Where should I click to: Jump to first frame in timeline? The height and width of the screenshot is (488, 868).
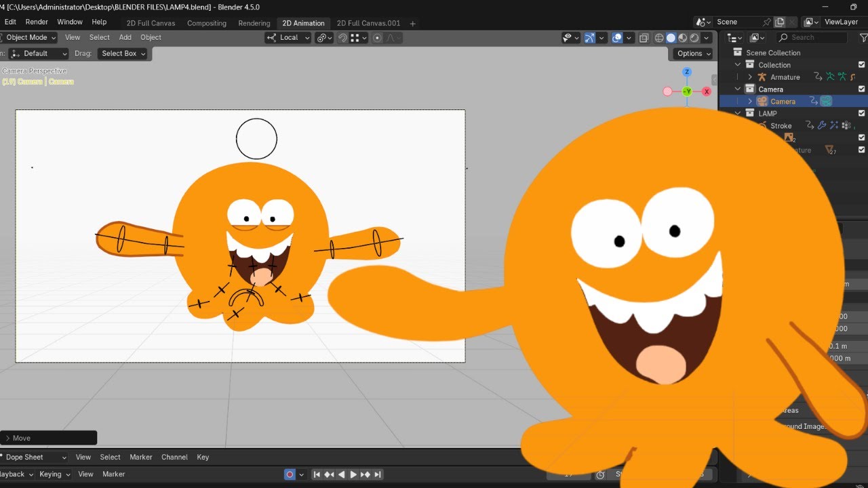317,474
